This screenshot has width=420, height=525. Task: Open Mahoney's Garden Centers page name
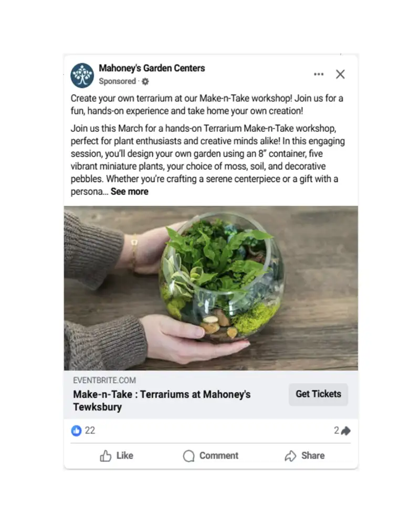[152, 68]
